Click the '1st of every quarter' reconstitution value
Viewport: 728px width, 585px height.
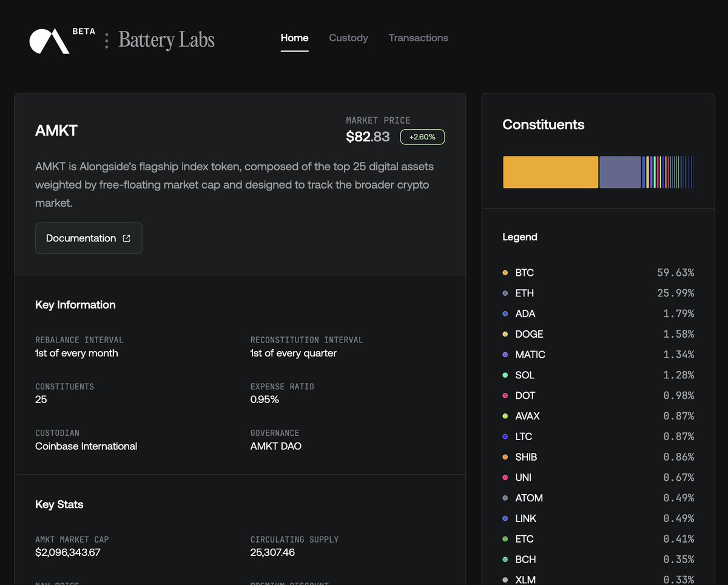[294, 353]
